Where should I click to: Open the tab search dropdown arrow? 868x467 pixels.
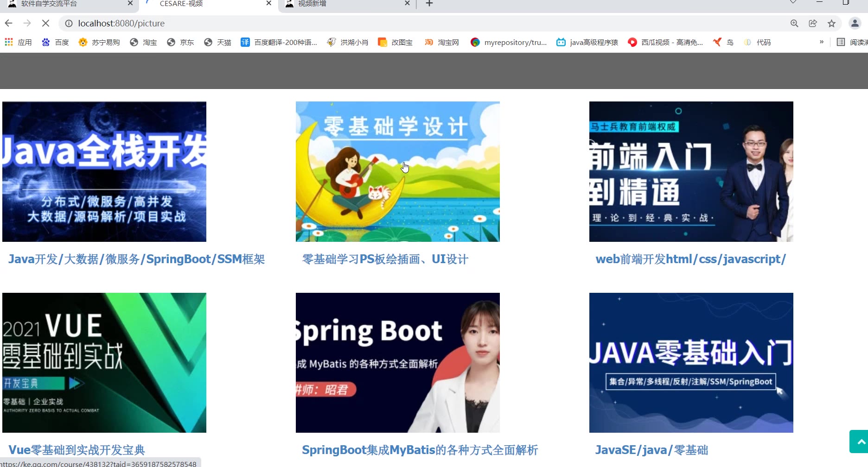coord(793,2)
